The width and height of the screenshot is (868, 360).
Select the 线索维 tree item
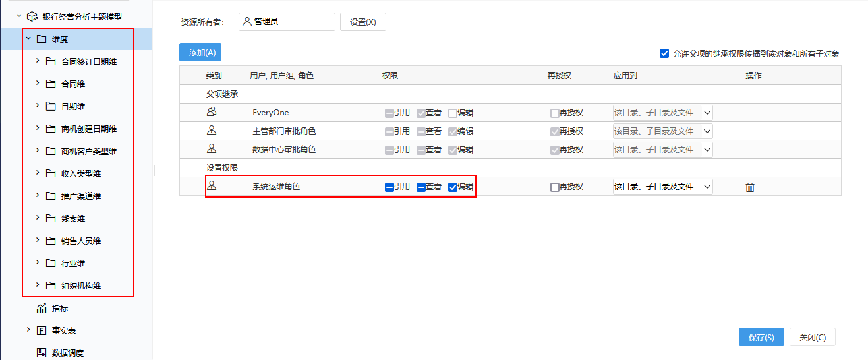pyautogui.click(x=73, y=219)
